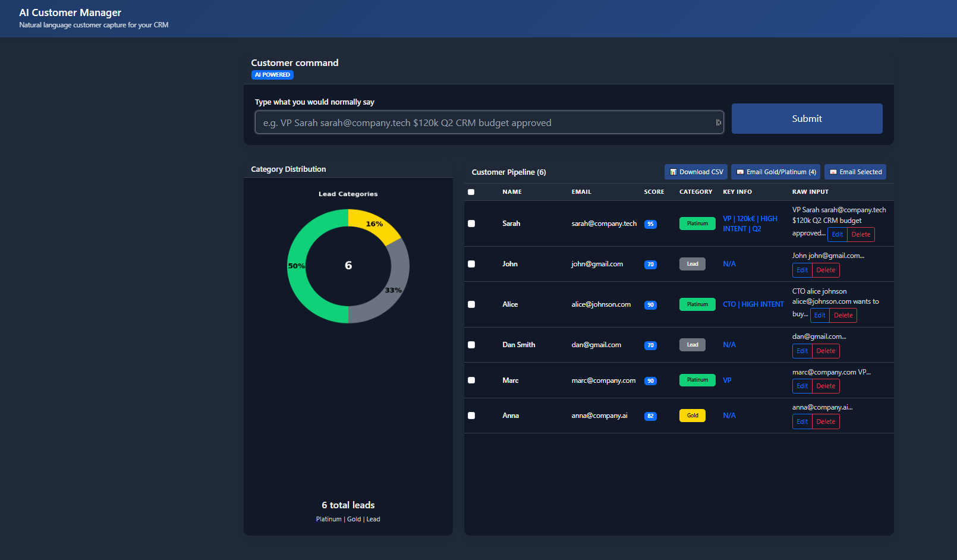The image size is (957, 560).
Task: Click the envelope icon on Email Selected
Action: [x=835, y=172]
